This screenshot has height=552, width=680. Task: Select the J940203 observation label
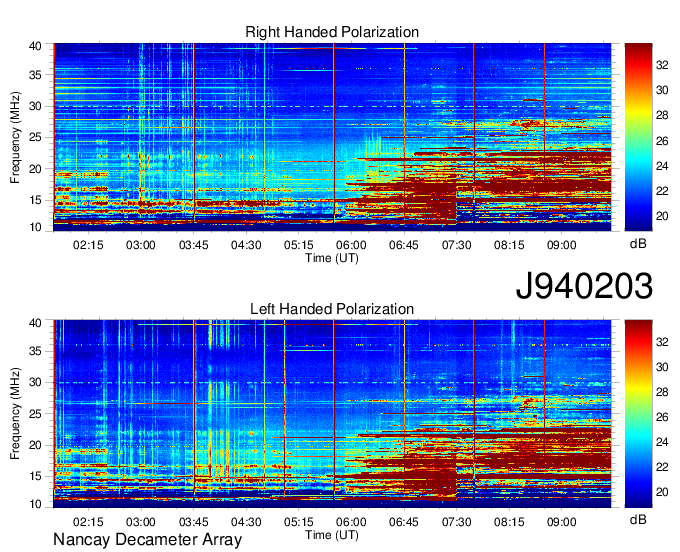(x=584, y=286)
